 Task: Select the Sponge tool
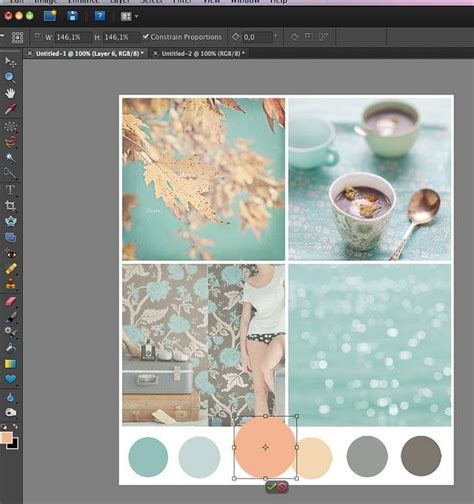tap(10, 413)
